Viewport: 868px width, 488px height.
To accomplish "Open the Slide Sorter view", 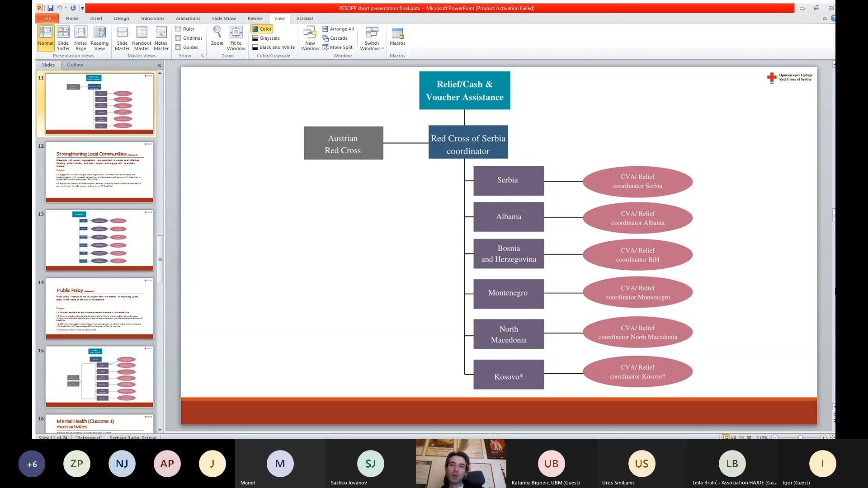I will click(63, 38).
